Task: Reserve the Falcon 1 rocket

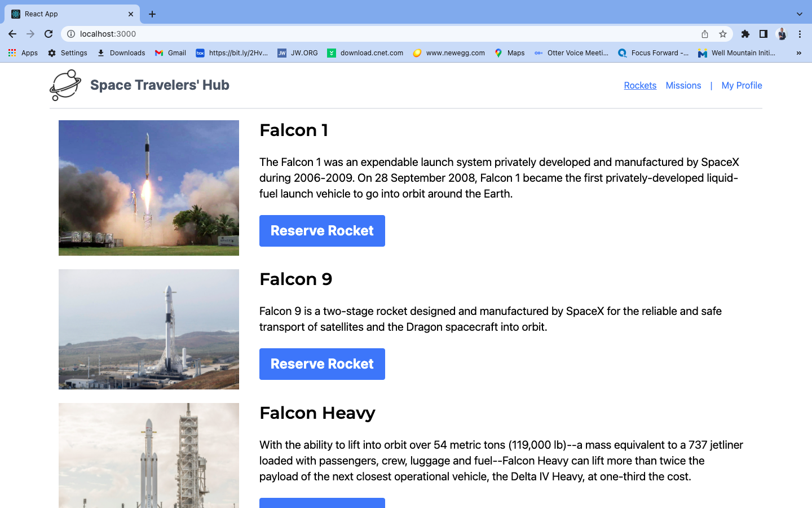Action: coord(322,231)
